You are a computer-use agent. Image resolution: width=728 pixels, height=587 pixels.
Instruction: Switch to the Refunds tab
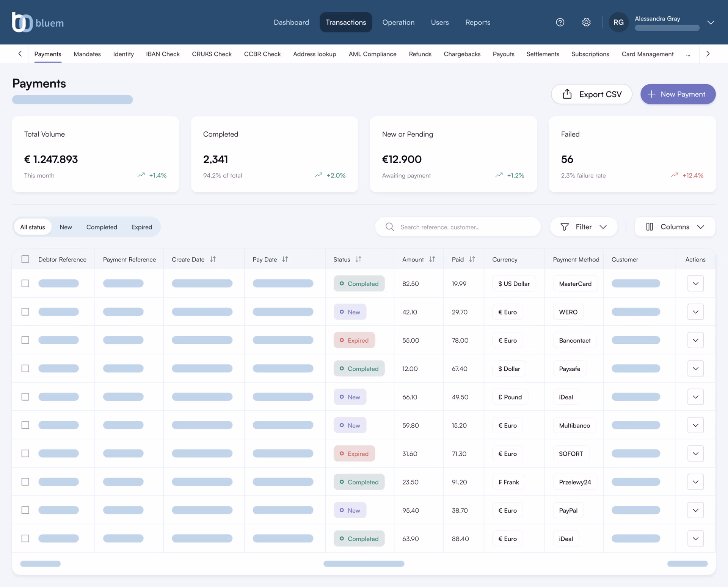point(420,54)
